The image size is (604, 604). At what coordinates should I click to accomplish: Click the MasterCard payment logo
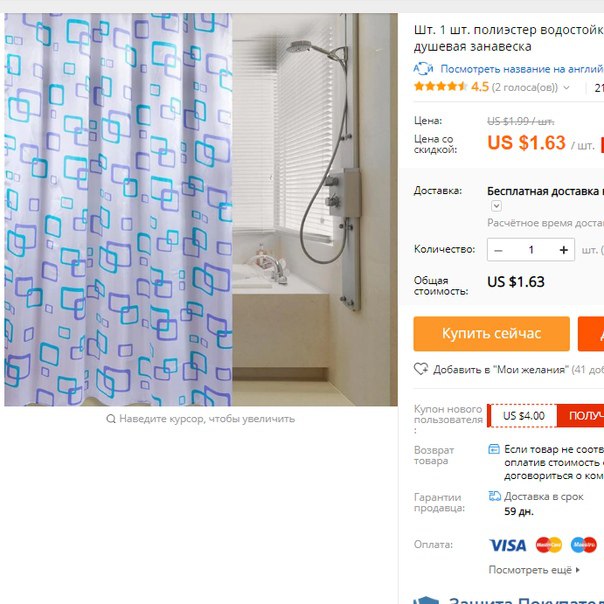coord(549,545)
